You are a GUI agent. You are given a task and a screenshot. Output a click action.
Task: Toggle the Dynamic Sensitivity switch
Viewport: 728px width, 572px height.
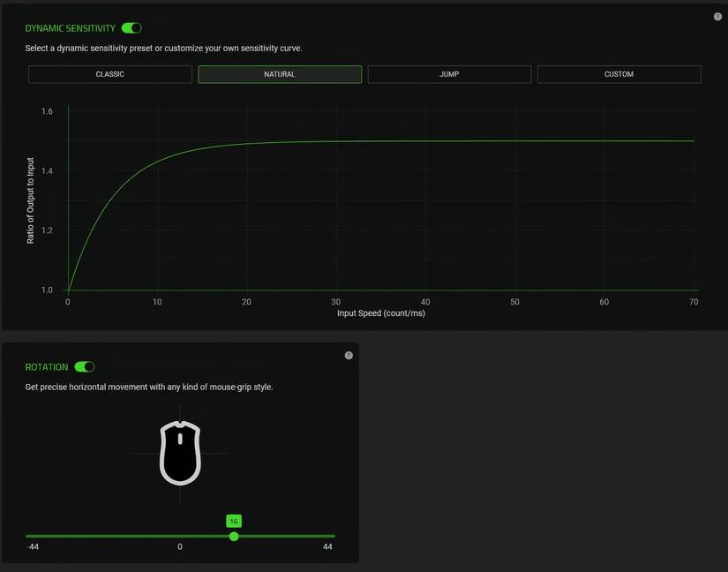(x=131, y=28)
